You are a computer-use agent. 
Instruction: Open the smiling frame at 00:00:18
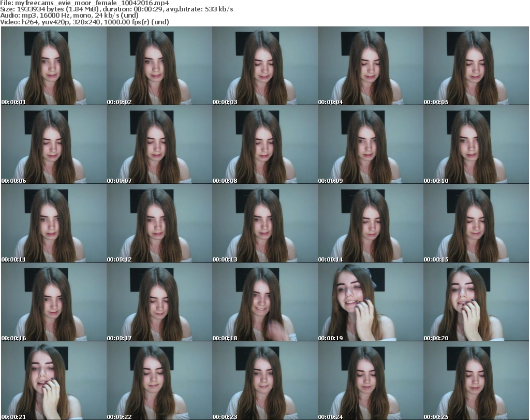(264, 302)
